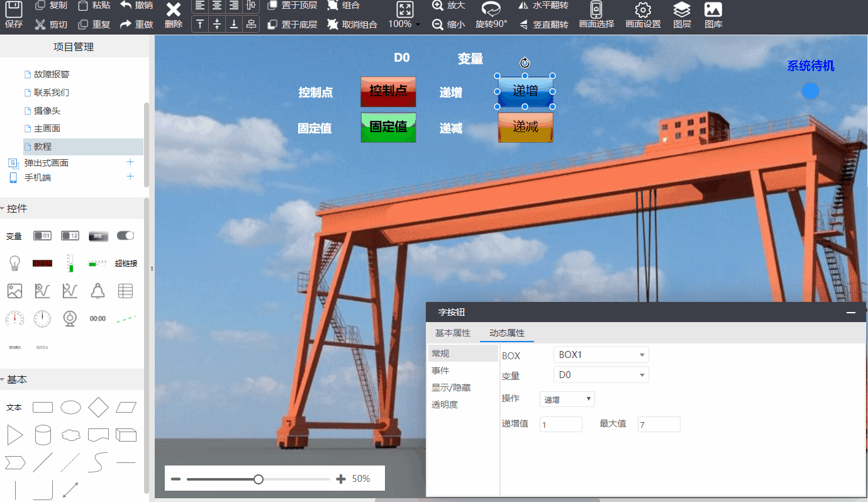
Task: Align selected objects left
Action: [200, 6]
